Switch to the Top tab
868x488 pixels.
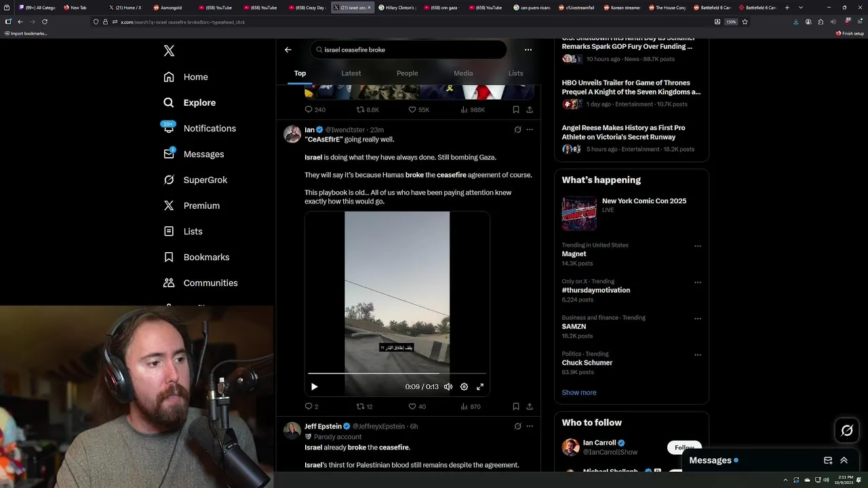click(x=300, y=73)
